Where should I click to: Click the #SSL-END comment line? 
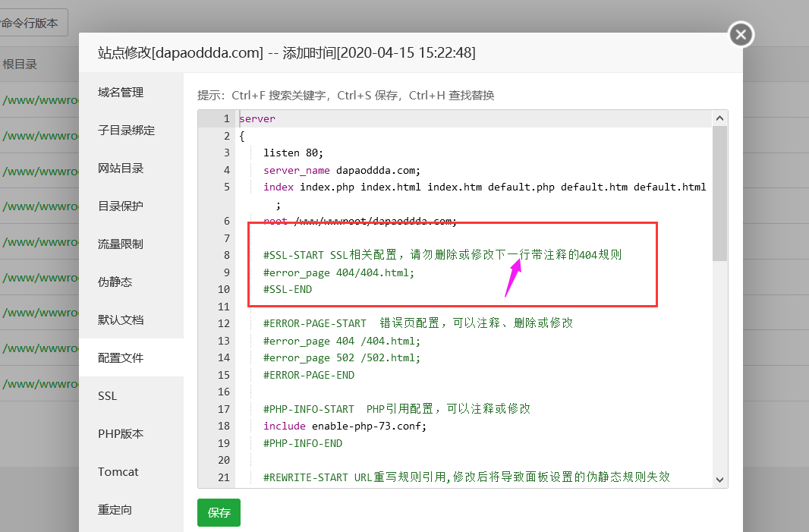click(288, 289)
